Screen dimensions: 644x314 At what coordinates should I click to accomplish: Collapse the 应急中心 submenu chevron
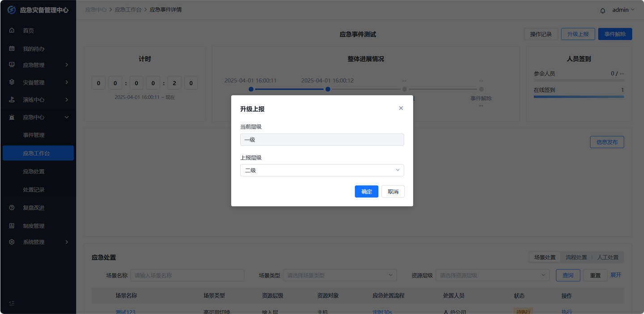(x=67, y=117)
